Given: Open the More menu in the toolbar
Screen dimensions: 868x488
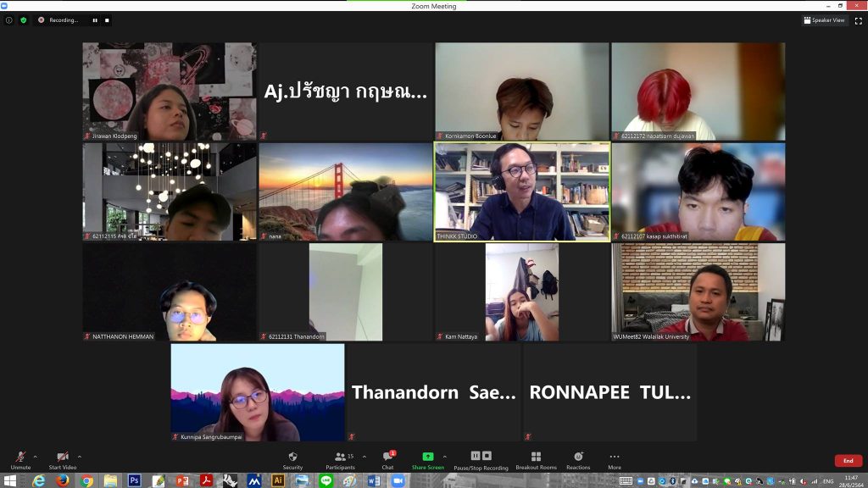Looking at the screenshot, I should (614, 459).
